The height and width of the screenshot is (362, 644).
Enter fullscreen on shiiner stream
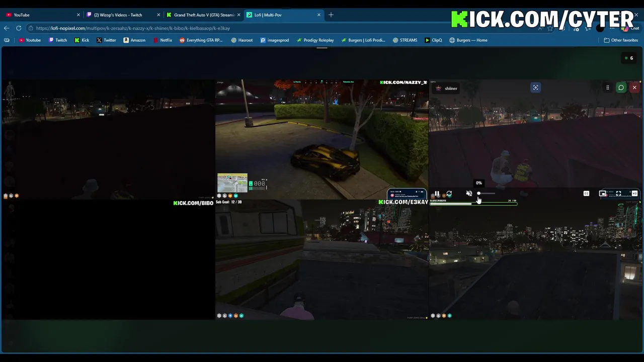coord(618,194)
